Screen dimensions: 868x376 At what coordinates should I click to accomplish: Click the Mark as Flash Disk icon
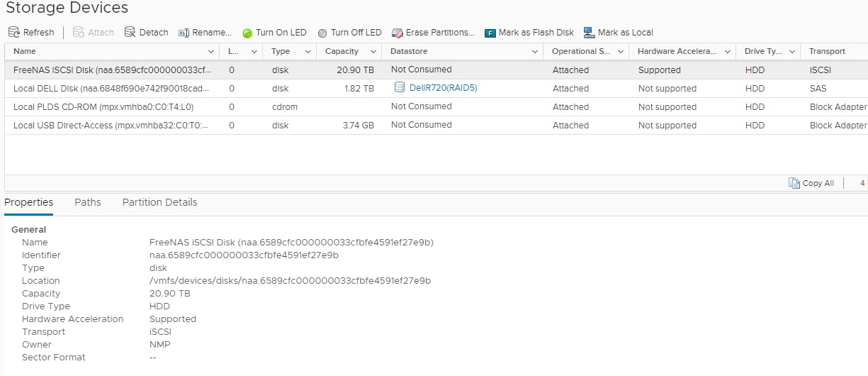(x=490, y=33)
